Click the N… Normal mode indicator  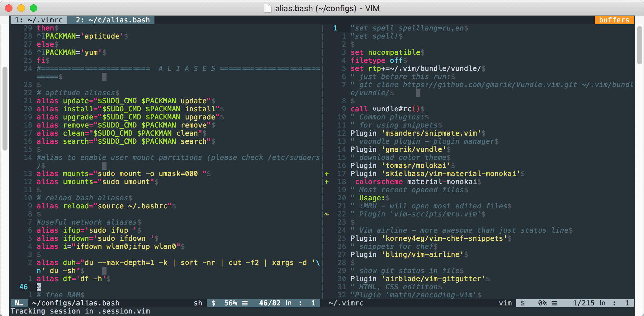point(19,303)
